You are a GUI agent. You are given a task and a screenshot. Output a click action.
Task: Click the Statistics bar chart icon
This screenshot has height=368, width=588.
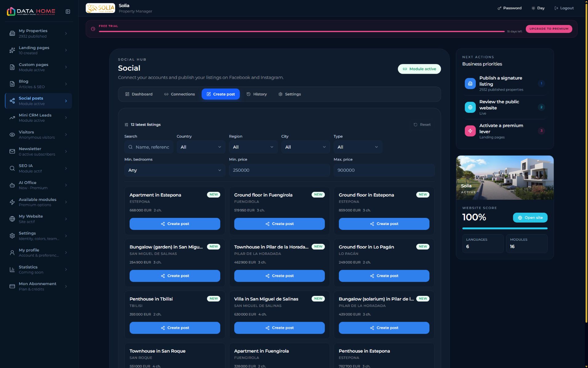(x=12, y=270)
